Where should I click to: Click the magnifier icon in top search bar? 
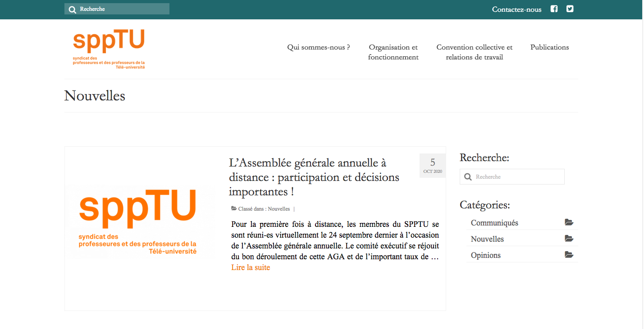point(72,9)
